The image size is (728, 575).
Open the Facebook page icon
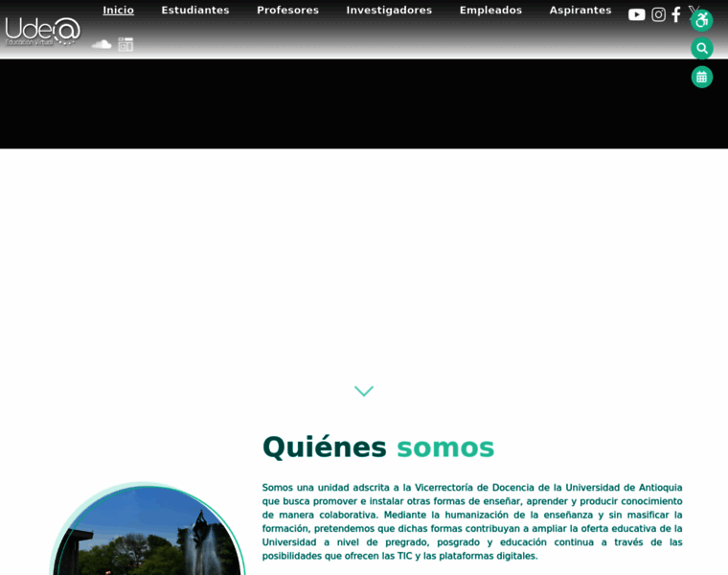point(676,15)
